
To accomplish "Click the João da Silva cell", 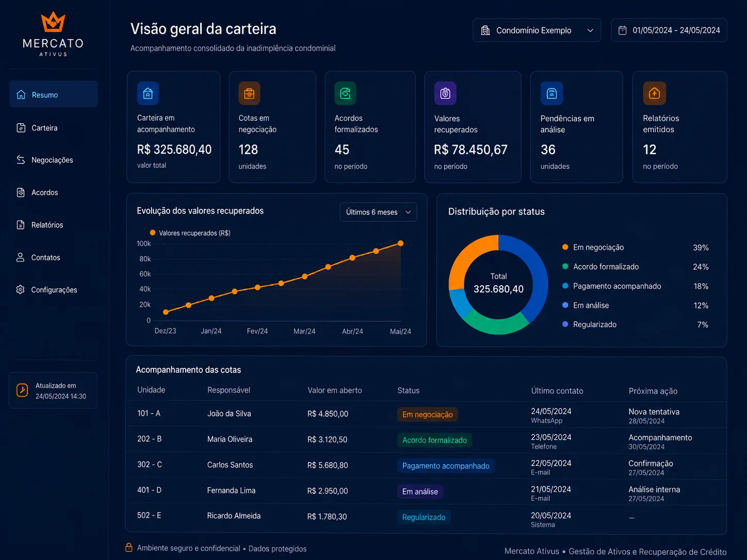I will coord(229,414).
